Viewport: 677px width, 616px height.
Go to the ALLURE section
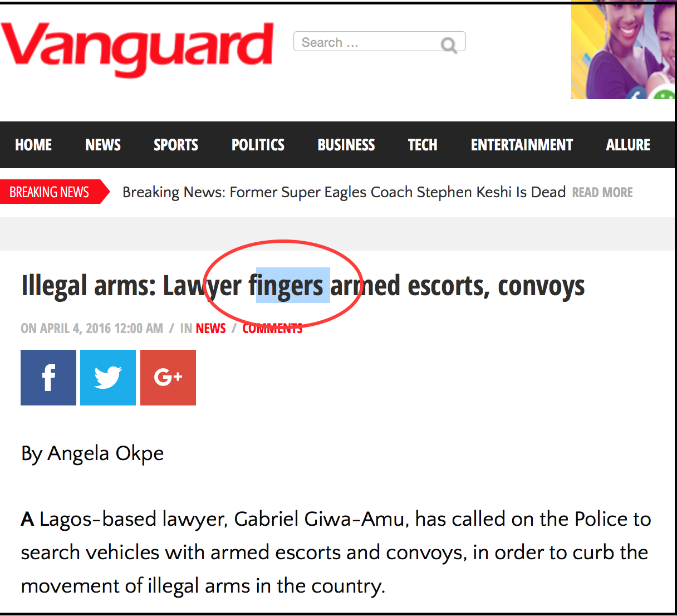click(628, 145)
